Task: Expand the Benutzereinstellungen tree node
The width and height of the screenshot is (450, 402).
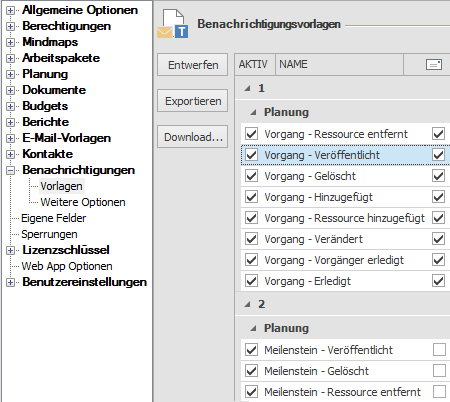Action: (x=10, y=282)
